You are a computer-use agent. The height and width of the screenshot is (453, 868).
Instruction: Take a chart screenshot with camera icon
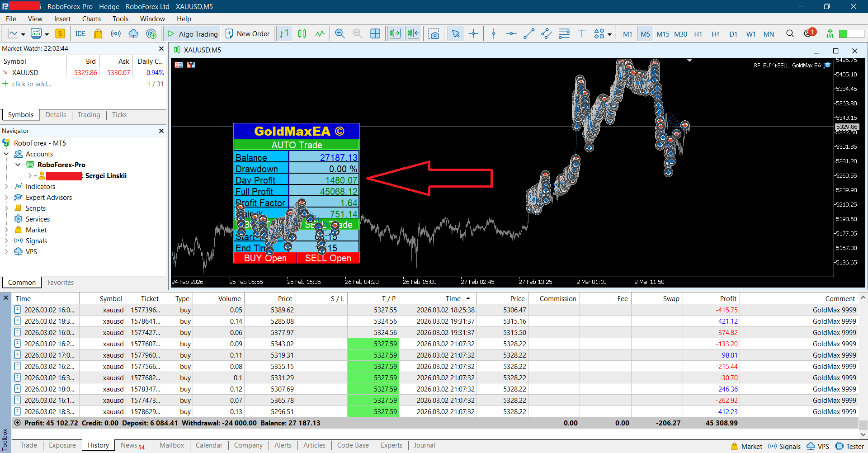tap(434, 34)
